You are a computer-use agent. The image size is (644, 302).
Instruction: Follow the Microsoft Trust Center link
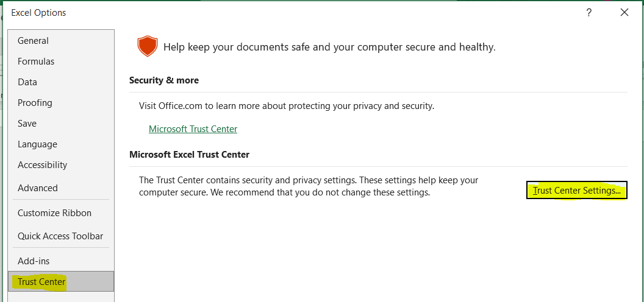pyautogui.click(x=193, y=129)
